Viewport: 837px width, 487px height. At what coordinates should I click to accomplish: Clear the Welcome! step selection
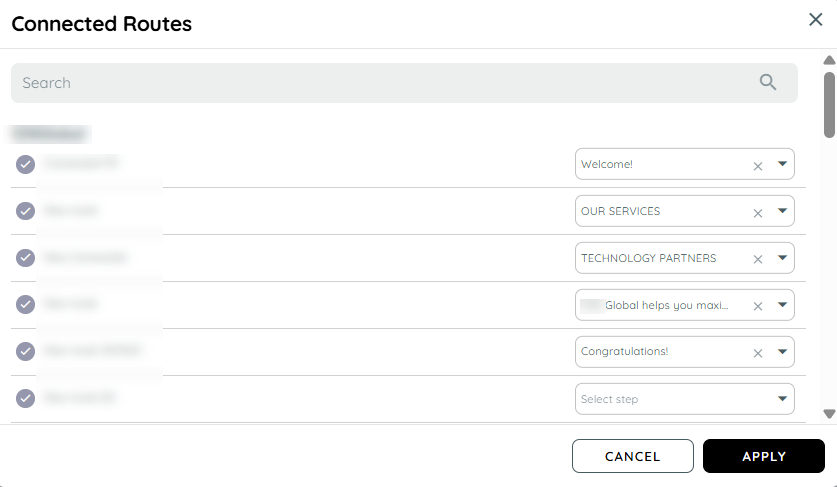click(x=757, y=166)
